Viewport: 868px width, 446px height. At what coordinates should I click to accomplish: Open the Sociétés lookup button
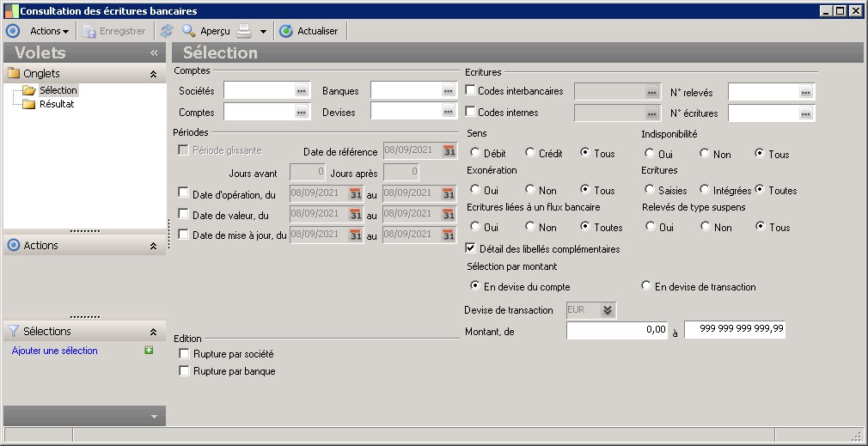[x=301, y=91]
